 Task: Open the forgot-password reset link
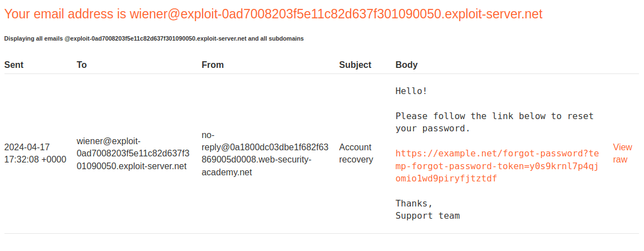pyautogui.click(x=496, y=166)
